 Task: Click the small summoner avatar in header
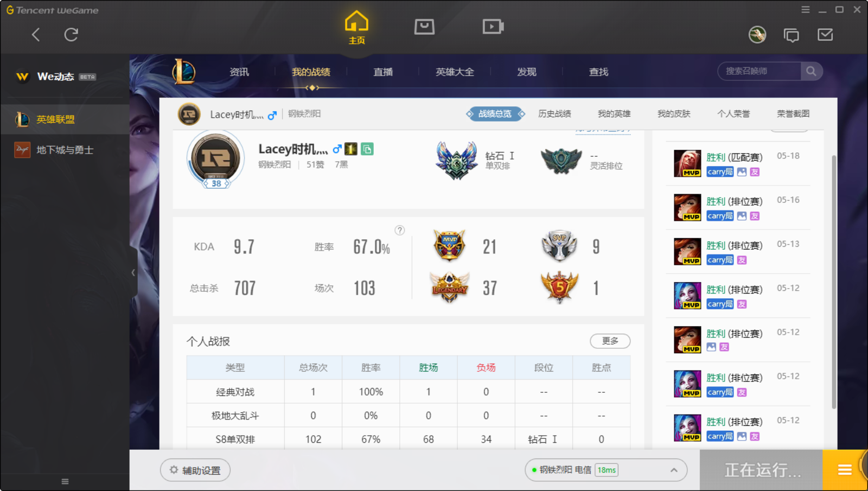[189, 114]
